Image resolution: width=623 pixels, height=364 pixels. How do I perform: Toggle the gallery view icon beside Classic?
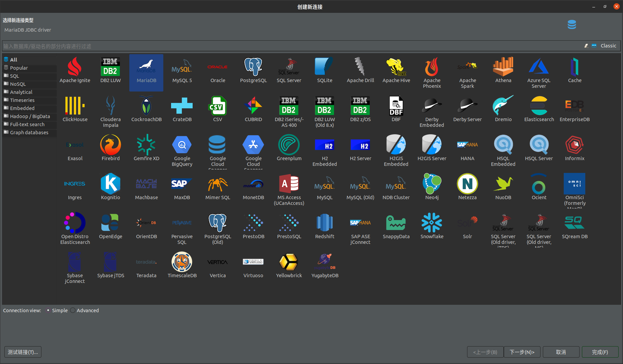[x=594, y=46]
